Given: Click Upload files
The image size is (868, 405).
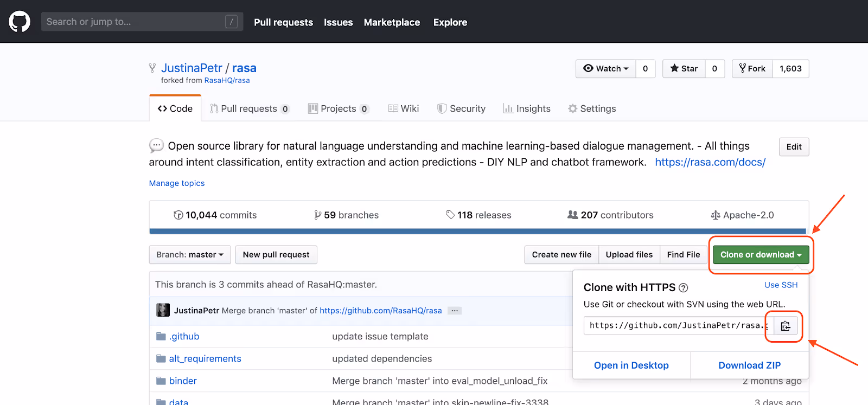Looking at the screenshot, I should click(x=629, y=255).
